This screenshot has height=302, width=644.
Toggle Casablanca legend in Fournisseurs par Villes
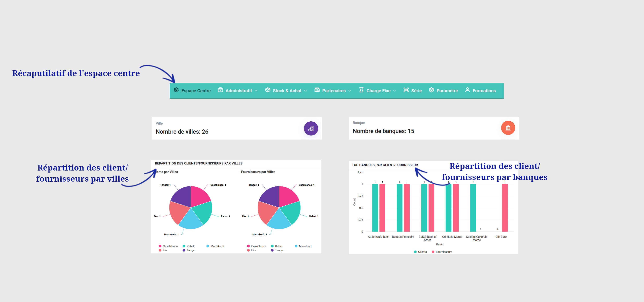257,246
